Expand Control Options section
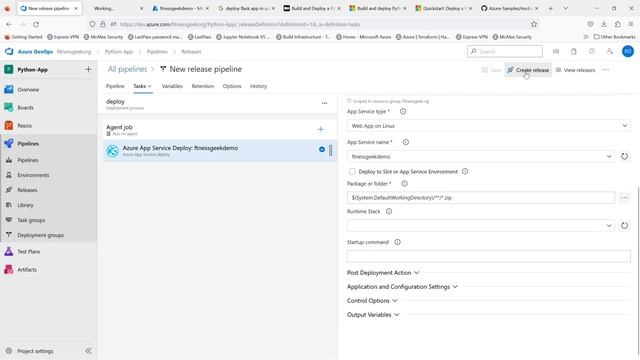This screenshot has width=640, height=360. 372,300
